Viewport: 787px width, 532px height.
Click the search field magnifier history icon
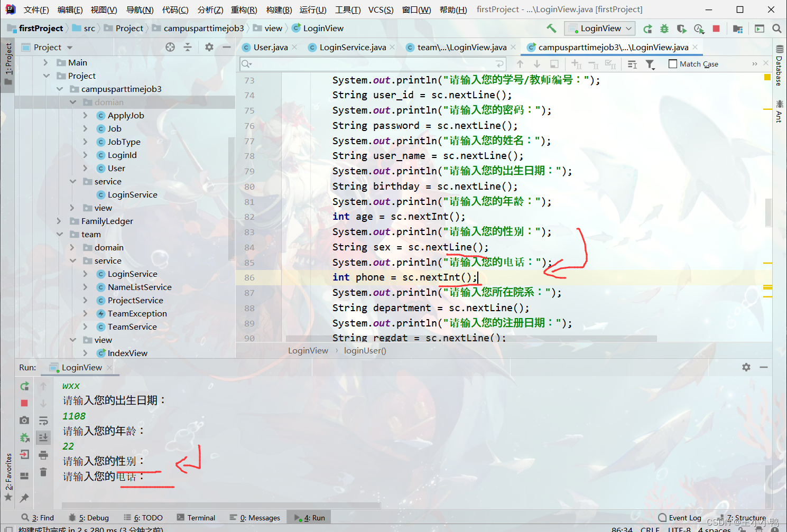pyautogui.click(x=247, y=64)
